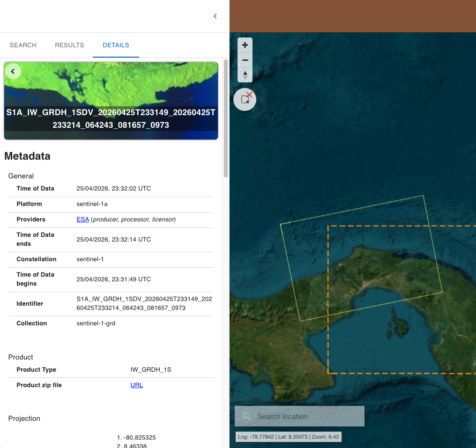
Task: Click the coordinates and zoom readout
Action: (288, 437)
